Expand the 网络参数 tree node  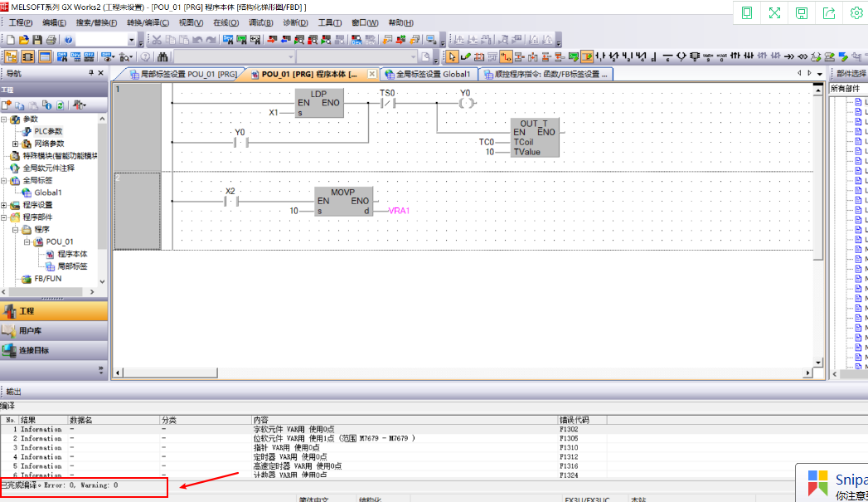click(16, 144)
